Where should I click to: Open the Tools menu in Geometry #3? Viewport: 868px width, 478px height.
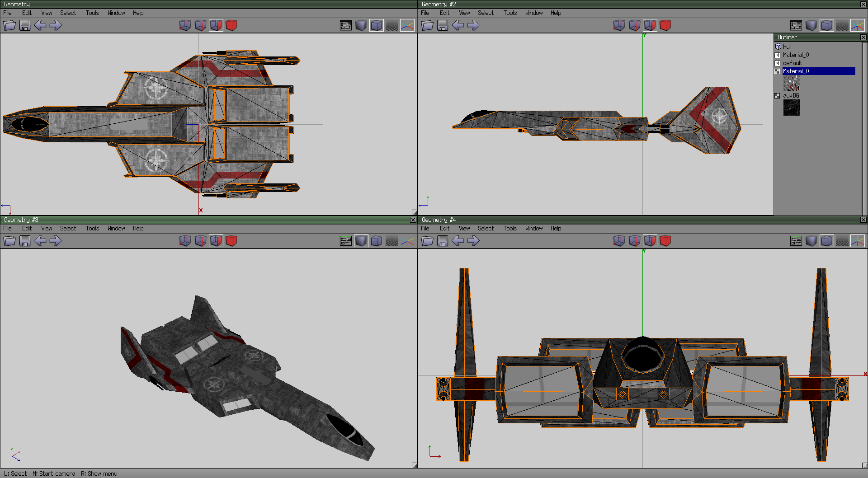[92, 229]
